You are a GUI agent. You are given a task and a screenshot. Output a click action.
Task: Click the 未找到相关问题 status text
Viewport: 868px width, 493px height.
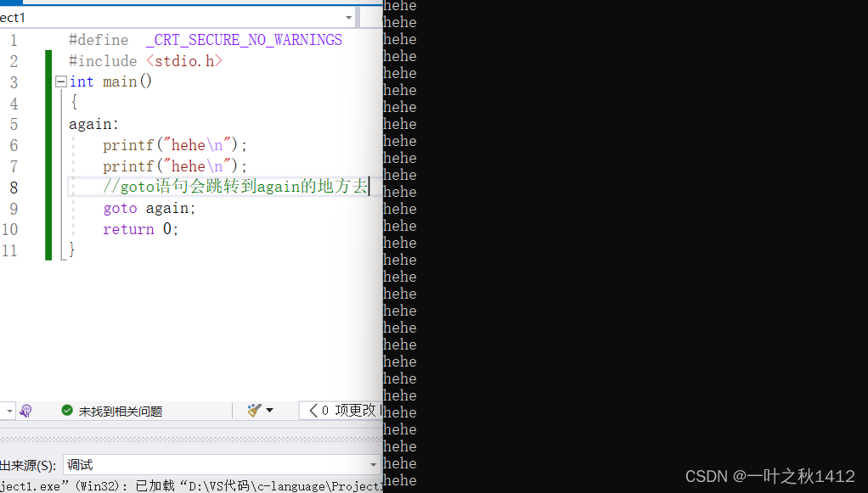tap(121, 411)
